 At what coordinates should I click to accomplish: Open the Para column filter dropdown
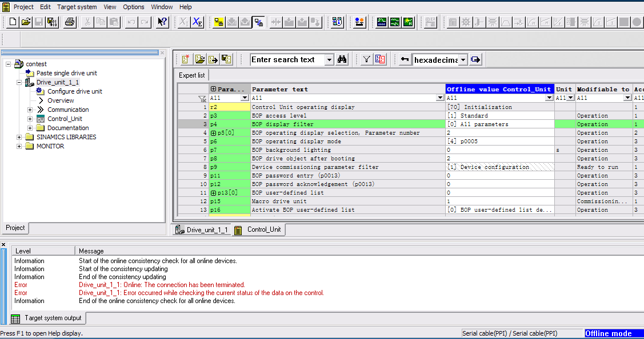point(245,98)
